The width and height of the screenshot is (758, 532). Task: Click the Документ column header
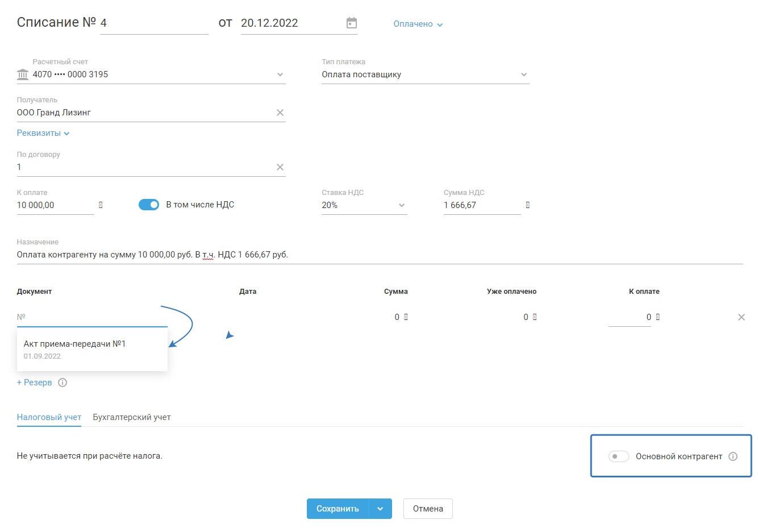34,292
